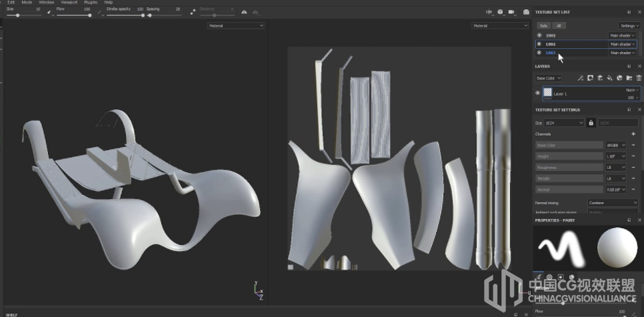Open Height L16F format dropdown

[x=616, y=156]
